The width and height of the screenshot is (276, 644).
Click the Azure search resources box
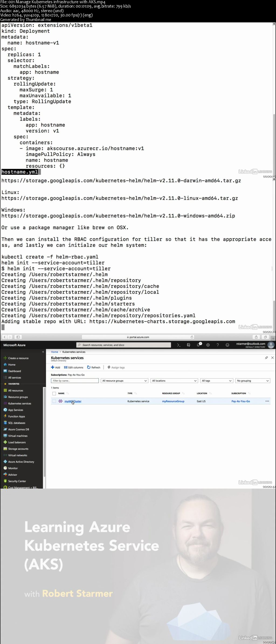(124, 345)
